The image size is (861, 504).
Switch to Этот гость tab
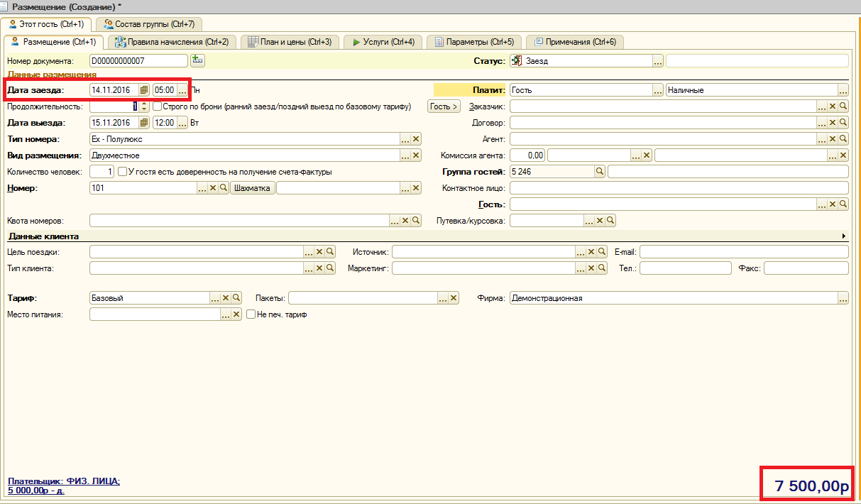point(46,24)
